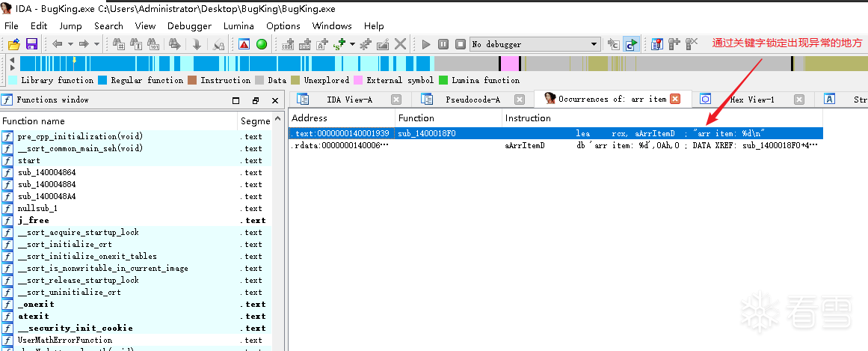Image resolution: width=868 pixels, height=351 pixels.
Task: Open the Options menu
Action: (283, 25)
